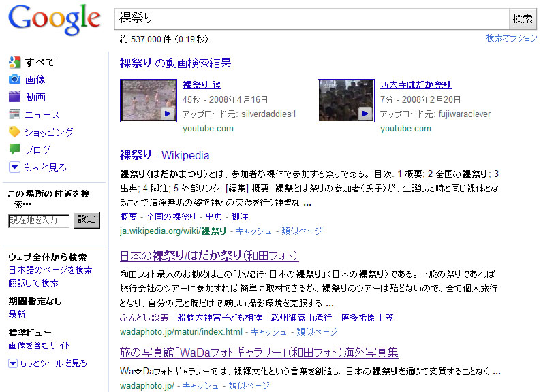
Task: Click ja.wikipedia.org/wiki/裸祭り URL text
Action: (x=173, y=231)
